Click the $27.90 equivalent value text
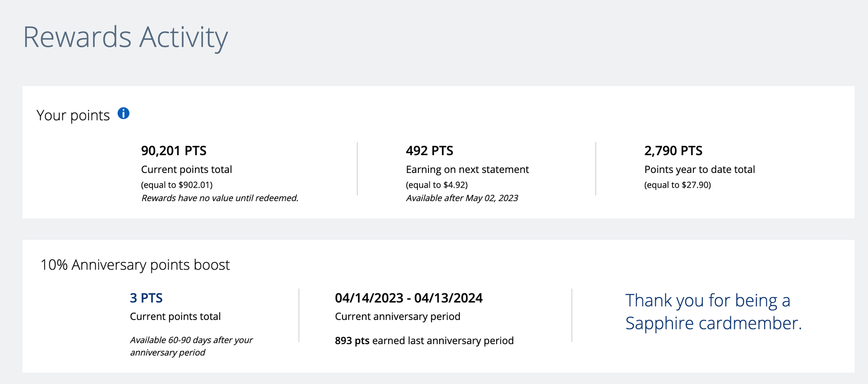Viewport: 868px width, 384px height. point(678,184)
